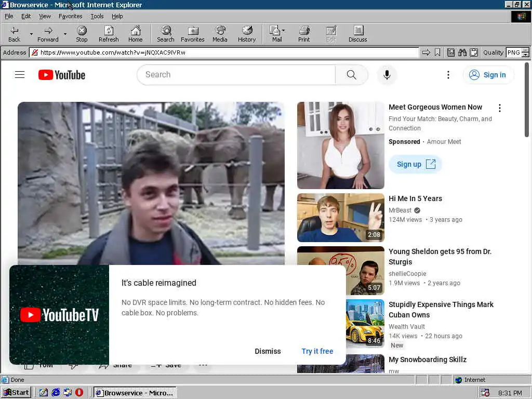Launch Opera from quick launch
The image size is (532, 399).
pyautogui.click(x=79, y=393)
